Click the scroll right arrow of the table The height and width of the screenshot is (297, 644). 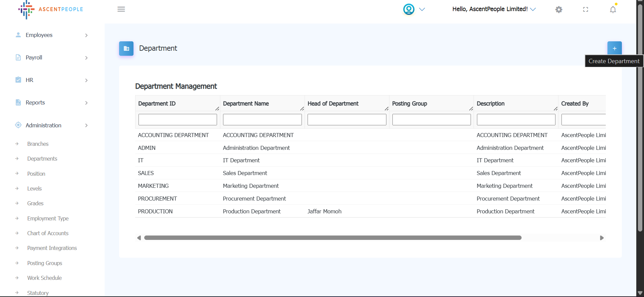point(602,238)
